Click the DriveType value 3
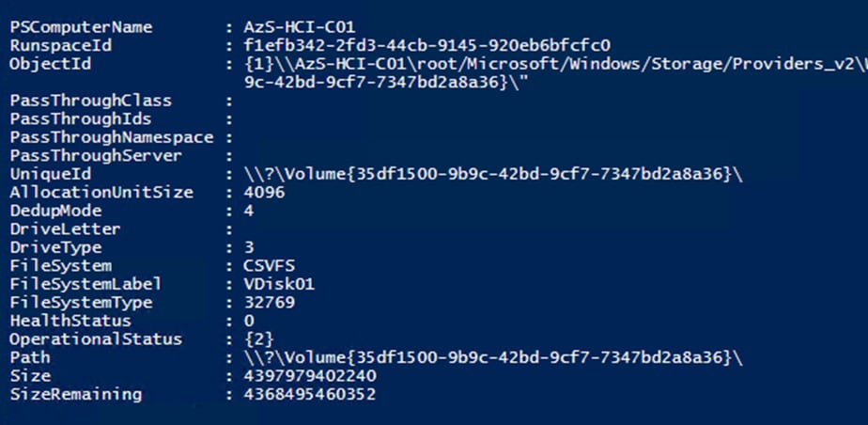The height and width of the screenshot is (425, 868). 249,247
